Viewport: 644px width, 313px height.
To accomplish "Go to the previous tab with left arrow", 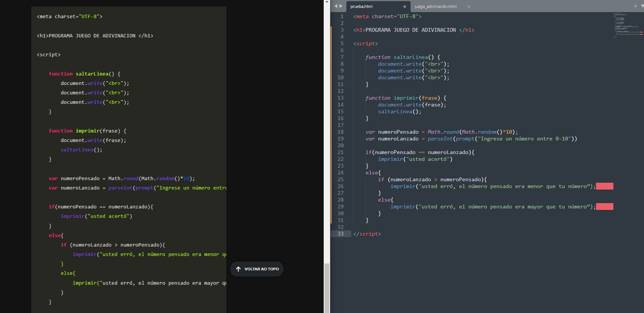I will [336, 6].
